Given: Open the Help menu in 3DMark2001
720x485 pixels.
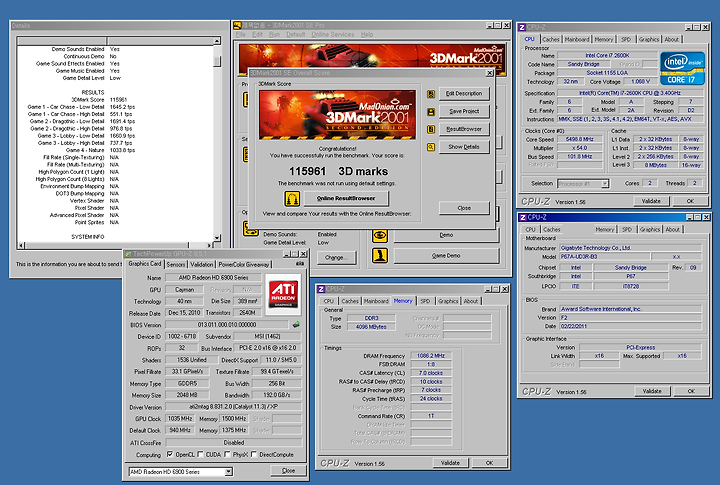Looking at the screenshot, I should (x=367, y=34).
